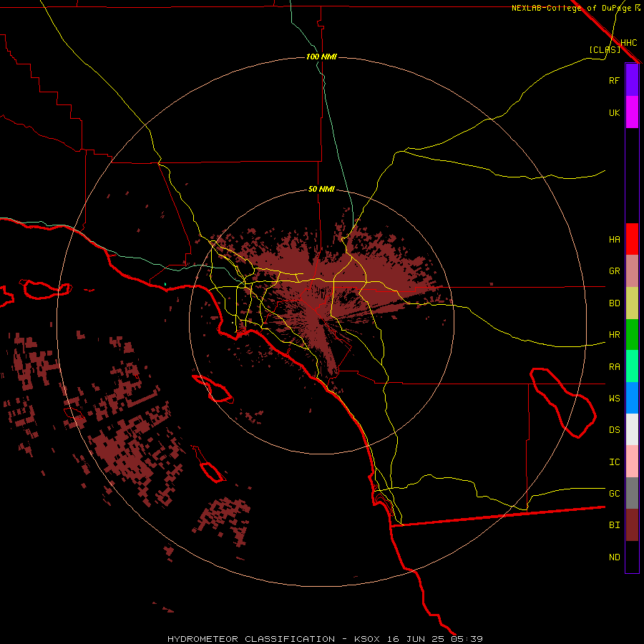Click the GC gray legend swatch
The height and width of the screenshot is (644, 644).
coord(632,493)
